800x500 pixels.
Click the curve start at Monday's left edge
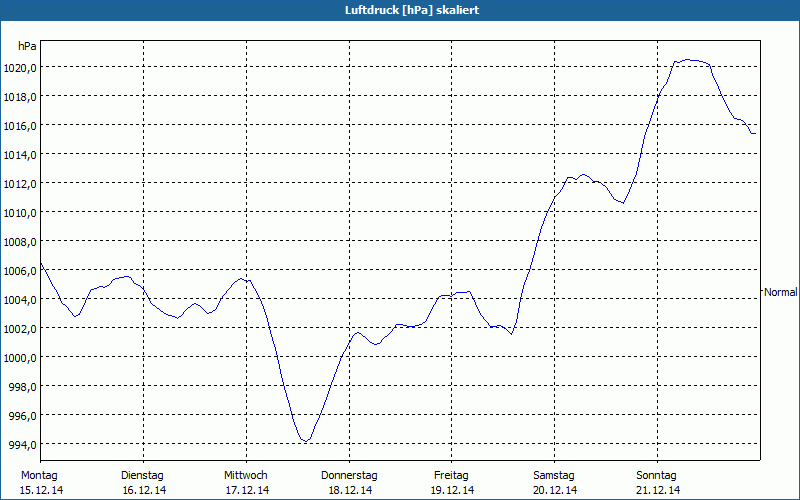[41, 264]
